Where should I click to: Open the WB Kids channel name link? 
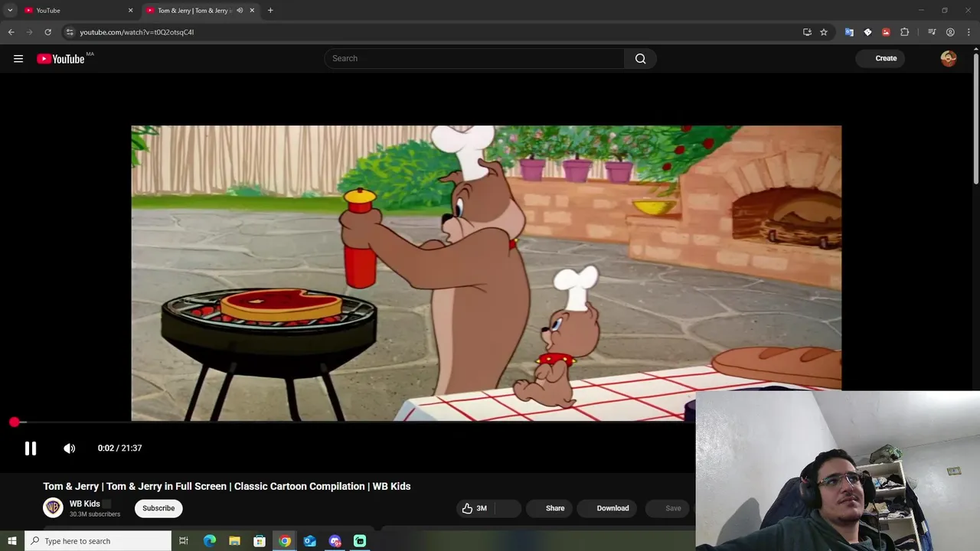[x=85, y=504]
